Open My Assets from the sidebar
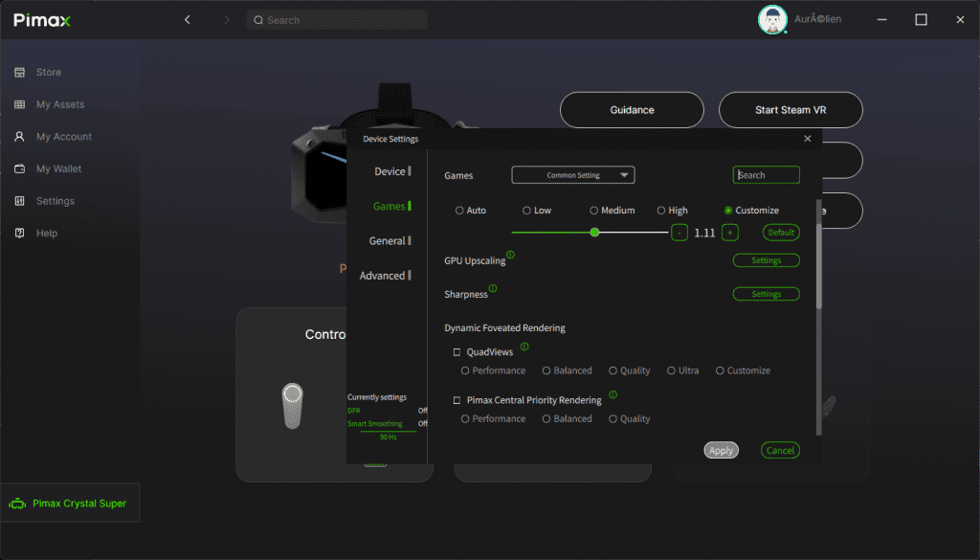Image resolution: width=980 pixels, height=560 pixels. [60, 104]
